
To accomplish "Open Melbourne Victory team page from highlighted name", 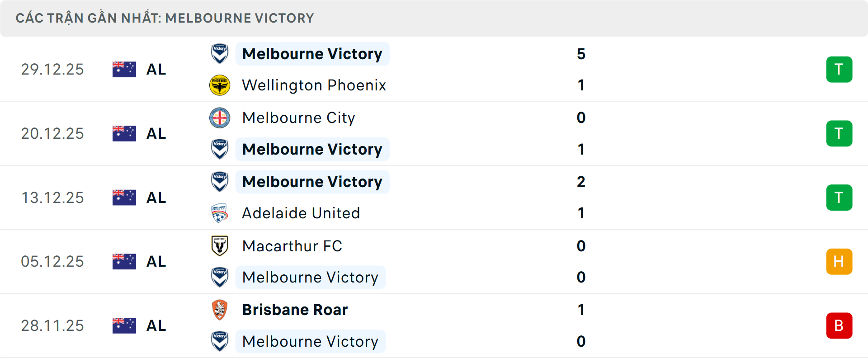I will pos(312,54).
